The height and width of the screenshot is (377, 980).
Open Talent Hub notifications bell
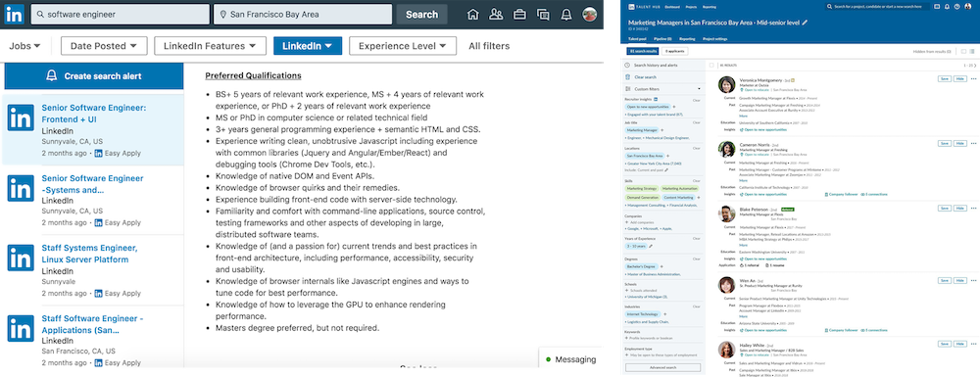pyautogui.click(x=947, y=6)
